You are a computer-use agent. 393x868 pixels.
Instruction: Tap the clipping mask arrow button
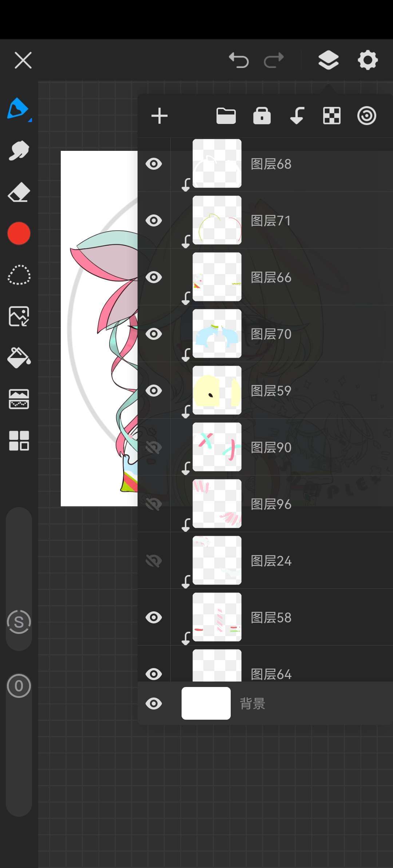pyautogui.click(x=297, y=116)
